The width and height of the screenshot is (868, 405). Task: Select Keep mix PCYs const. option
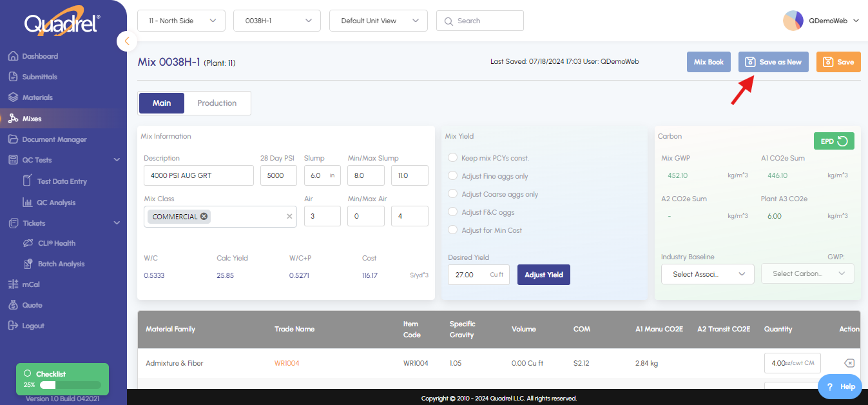click(453, 158)
